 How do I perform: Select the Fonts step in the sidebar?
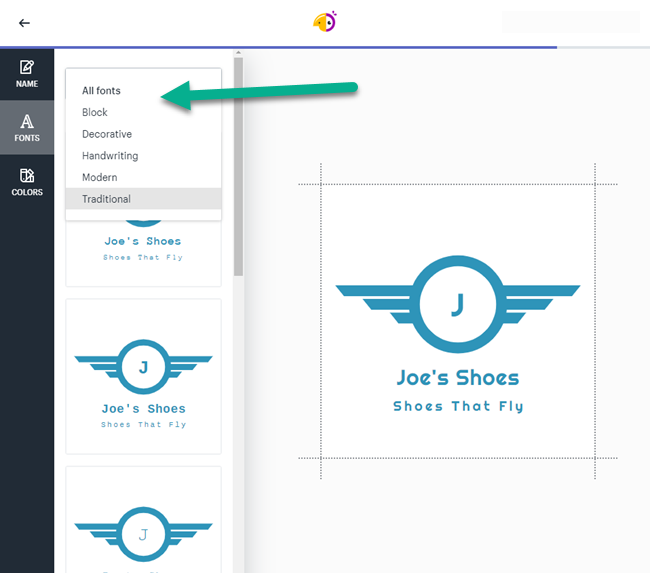tap(27, 128)
